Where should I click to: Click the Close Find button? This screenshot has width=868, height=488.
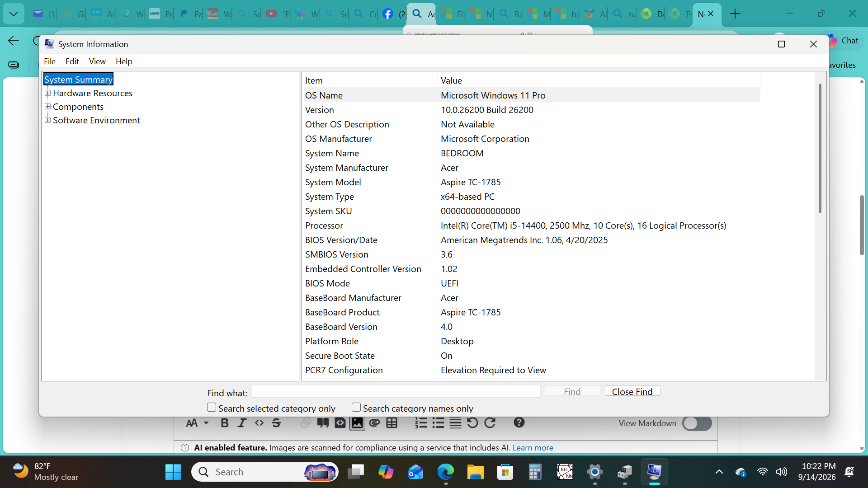632,391
